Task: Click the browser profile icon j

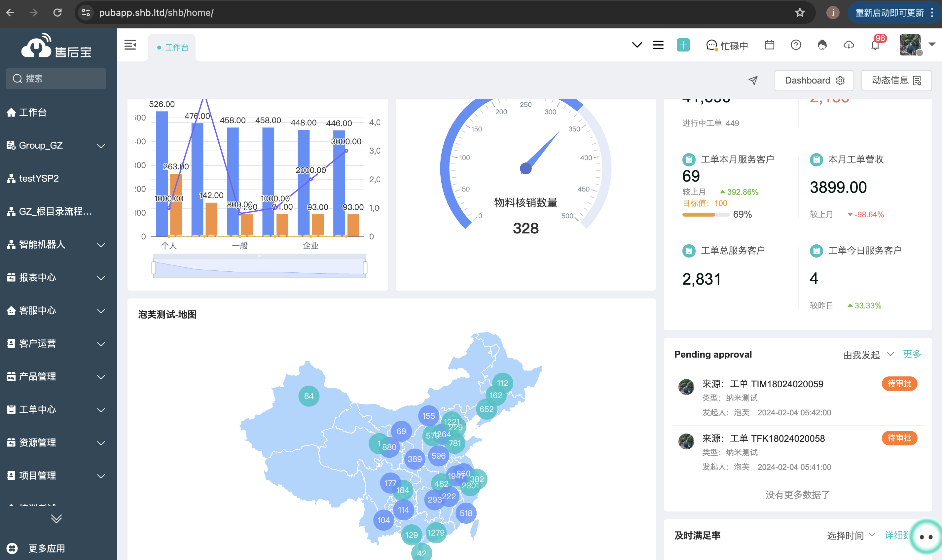Action: pos(833,13)
